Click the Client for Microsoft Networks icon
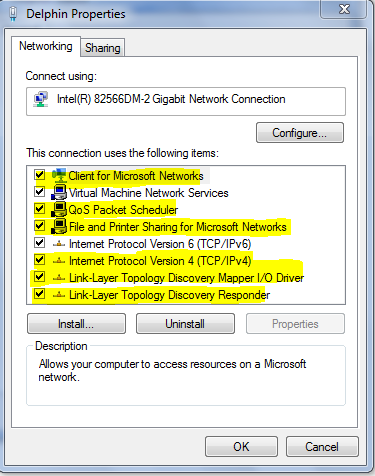This screenshot has width=375, height=476. point(59,175)
